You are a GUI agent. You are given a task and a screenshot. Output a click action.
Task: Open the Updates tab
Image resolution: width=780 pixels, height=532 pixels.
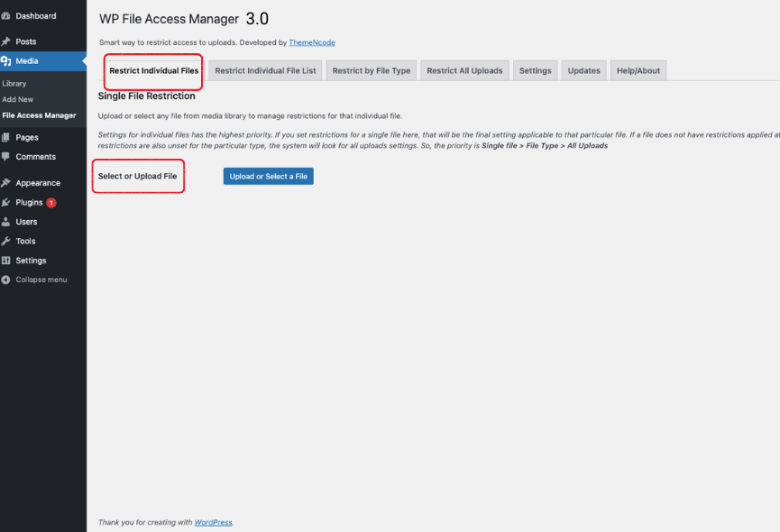(584, 70)
